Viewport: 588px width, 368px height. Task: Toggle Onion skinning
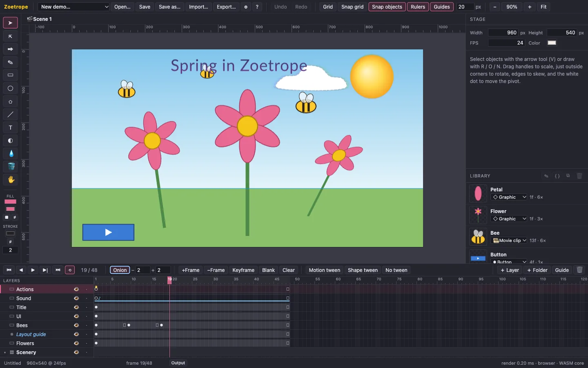pyautogui.click(x=120, y=270)
